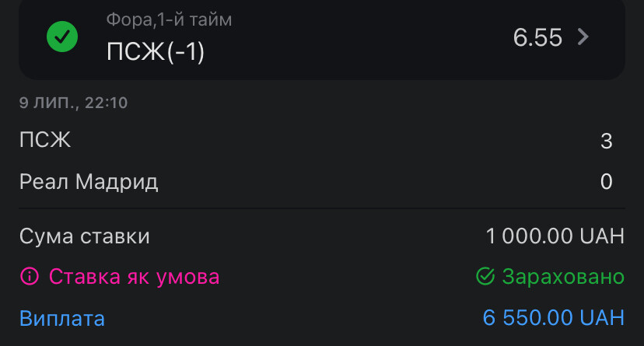Tap the Реал Мадрид score of 0
This screenshot has width=644, height=346.
point(606,181)
